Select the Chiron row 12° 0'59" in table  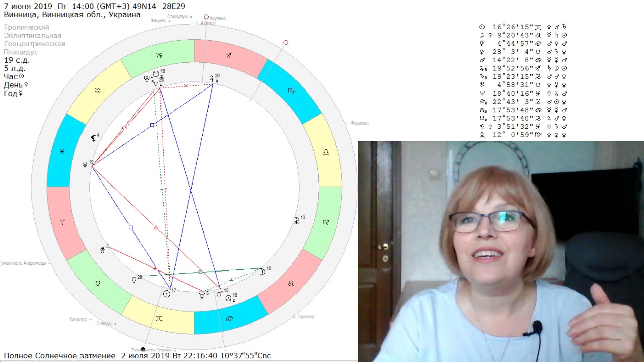(523, 135)
